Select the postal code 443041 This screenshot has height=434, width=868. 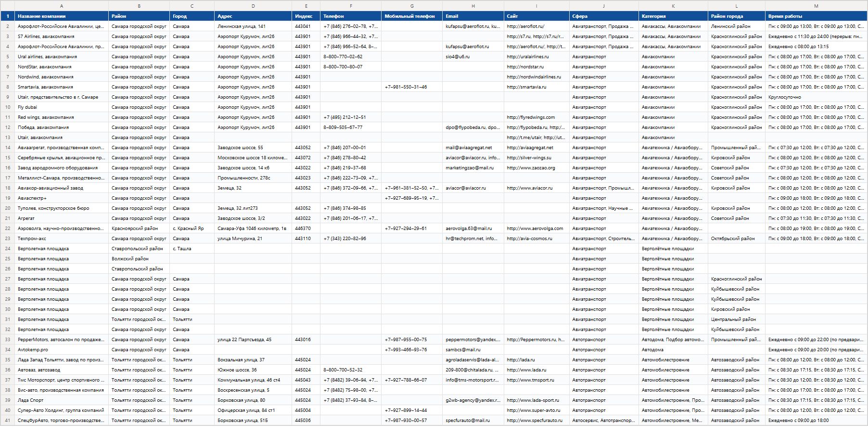[x=306, y=26]
